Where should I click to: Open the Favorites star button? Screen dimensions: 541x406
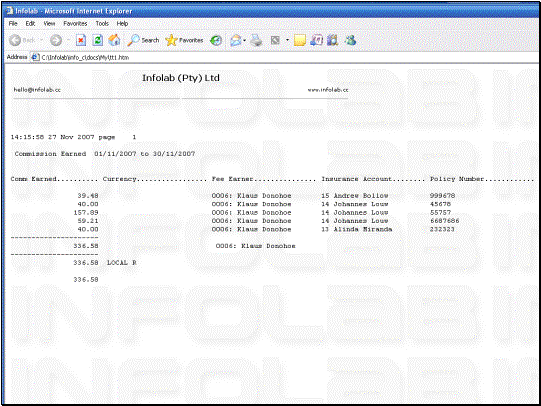[x=184, y=40]
